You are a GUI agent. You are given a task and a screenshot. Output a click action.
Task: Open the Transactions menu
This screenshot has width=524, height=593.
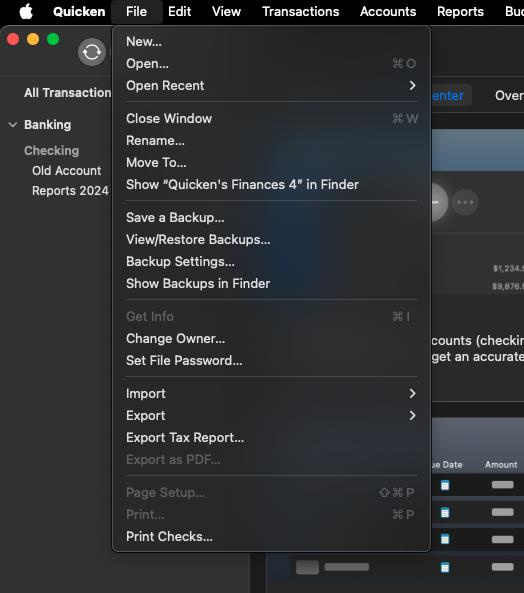click(301, 12)
